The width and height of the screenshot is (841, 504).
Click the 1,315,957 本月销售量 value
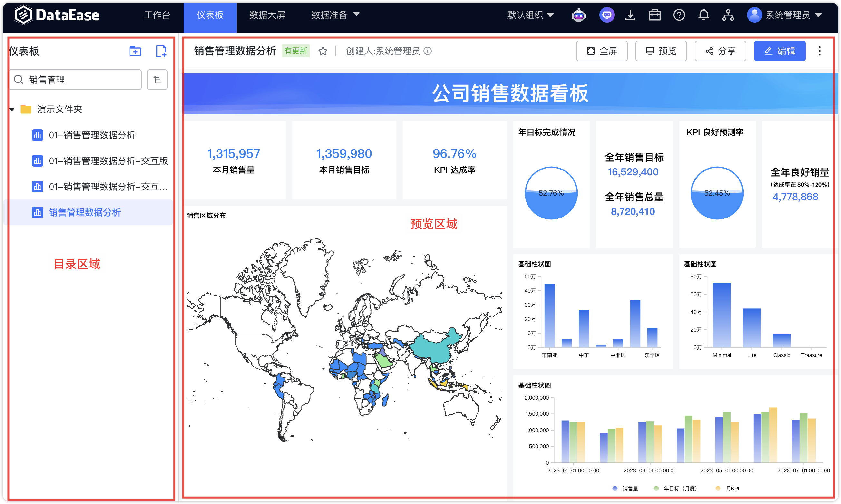pos(234,154)
